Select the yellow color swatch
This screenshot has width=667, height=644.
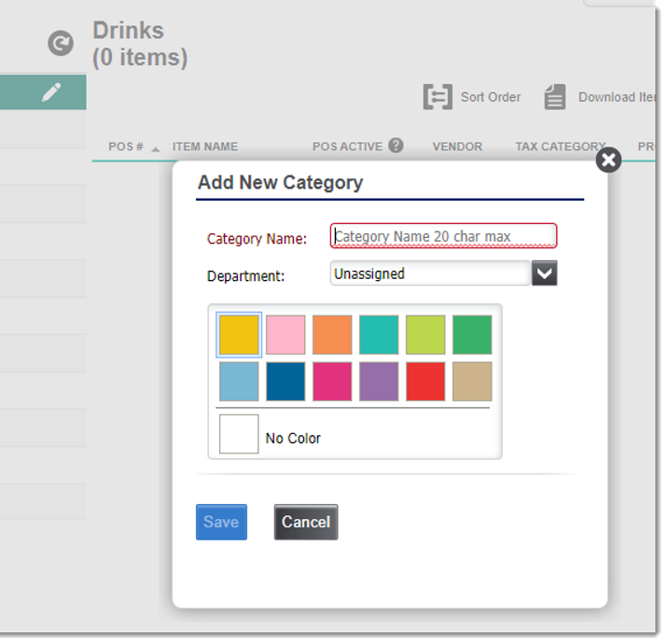coord(239,335)
